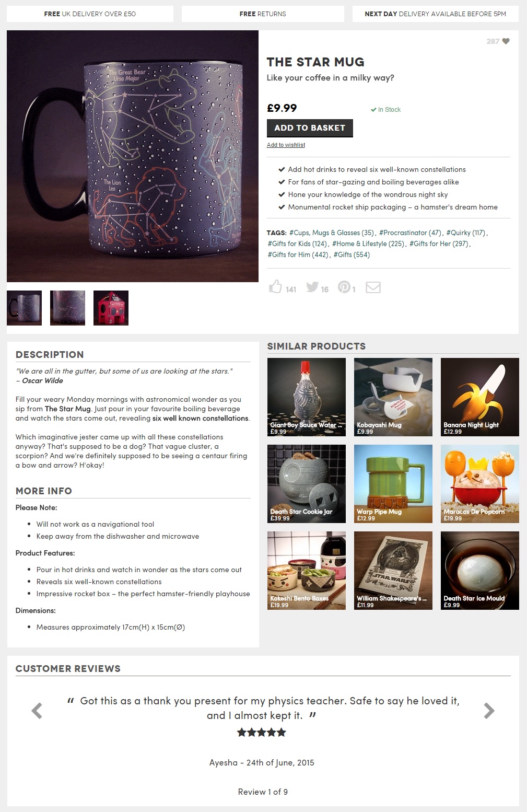Share by email envelope icon
Image resolution: width=527 pixels, height=812 pixels.
(x=373, y=287)
